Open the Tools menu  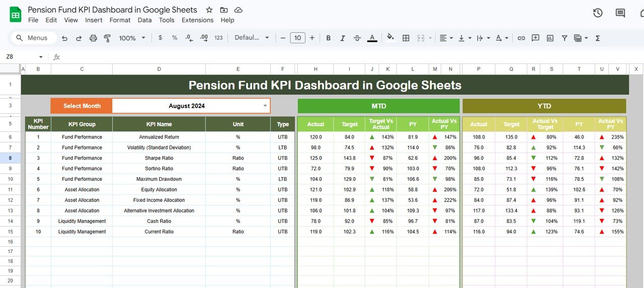pyautogui.click(x=167, y=20)
